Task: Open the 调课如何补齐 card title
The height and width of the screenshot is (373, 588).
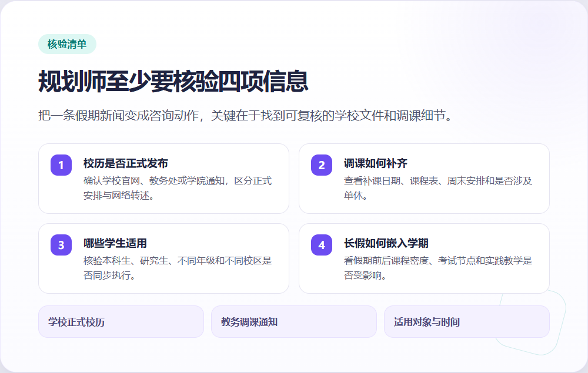Action: pos(375,163)
